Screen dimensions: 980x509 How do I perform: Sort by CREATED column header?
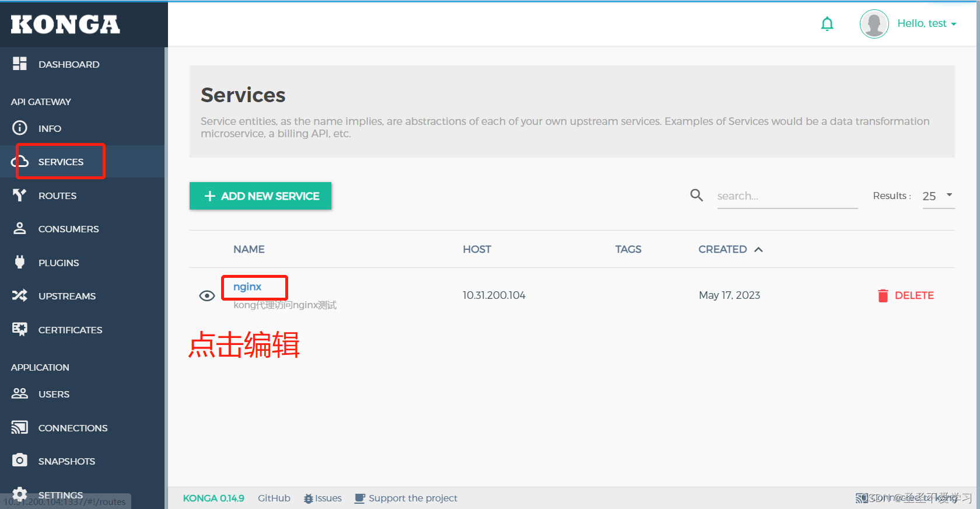click(x=723, y=249)
